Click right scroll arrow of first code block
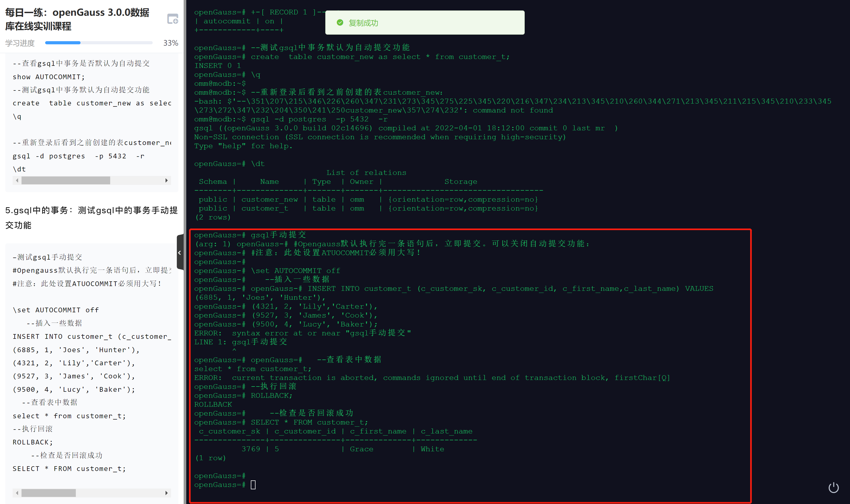850x504 pixels. pos(166,180)
